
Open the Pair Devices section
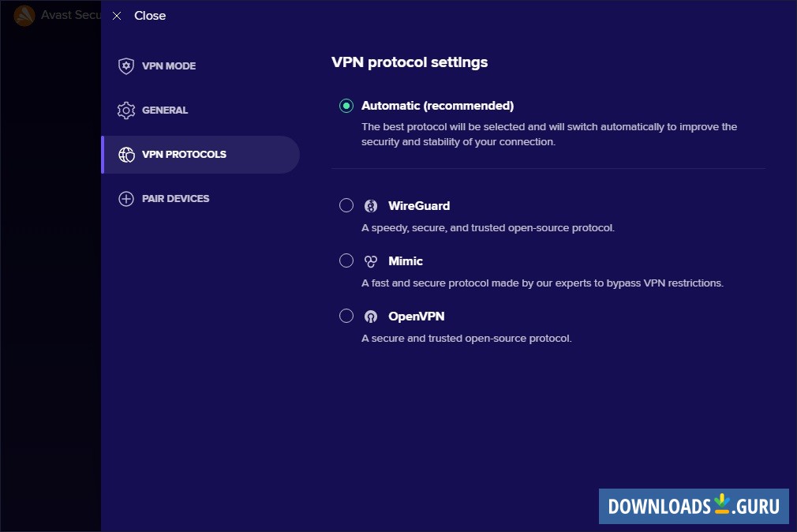point(175,198)
